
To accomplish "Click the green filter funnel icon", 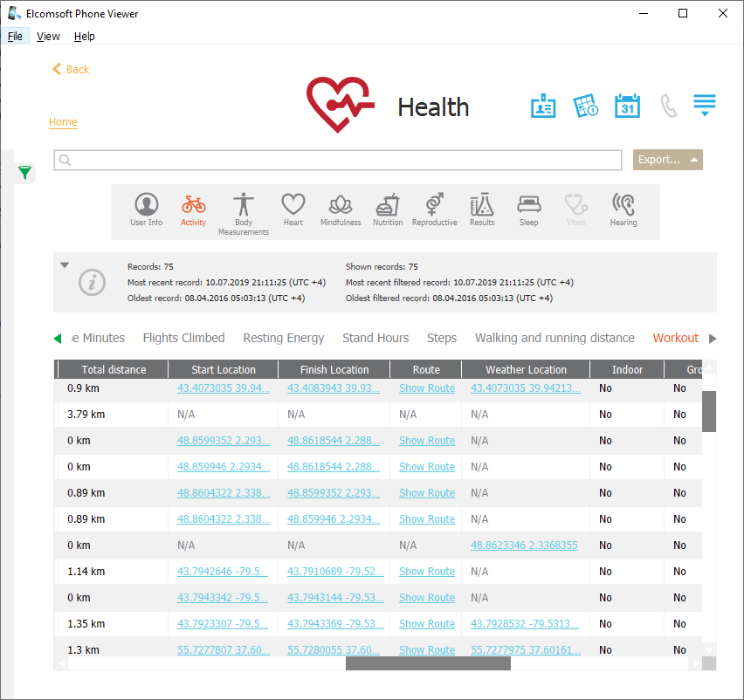I will 25,173.
